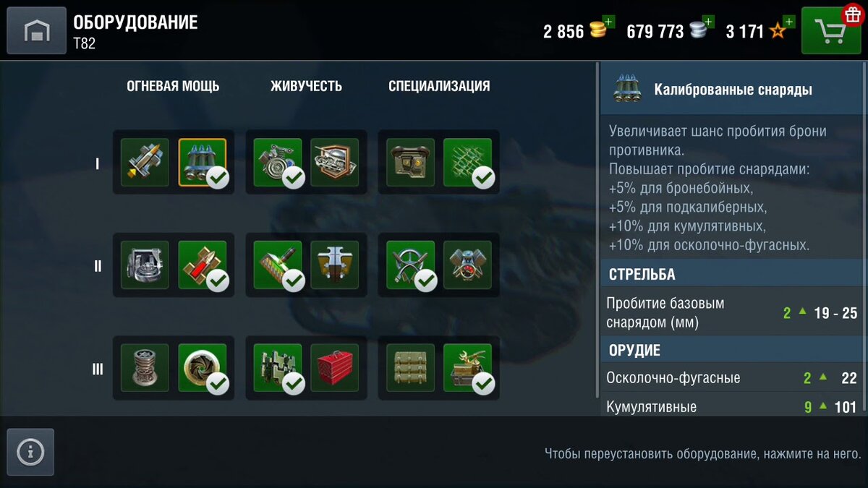
Task: Select the rammer shell icon in firepower row I
Action: (x=145, y=163)
